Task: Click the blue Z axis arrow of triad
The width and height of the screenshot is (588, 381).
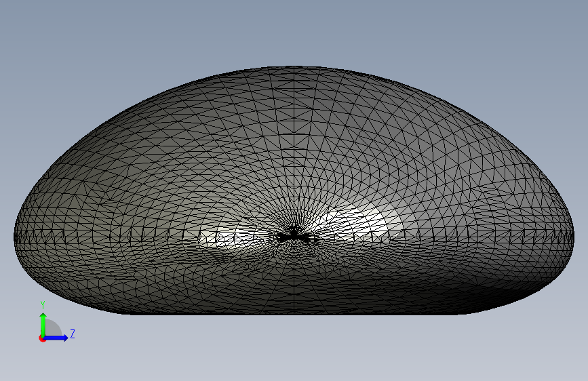Action: 56,338
